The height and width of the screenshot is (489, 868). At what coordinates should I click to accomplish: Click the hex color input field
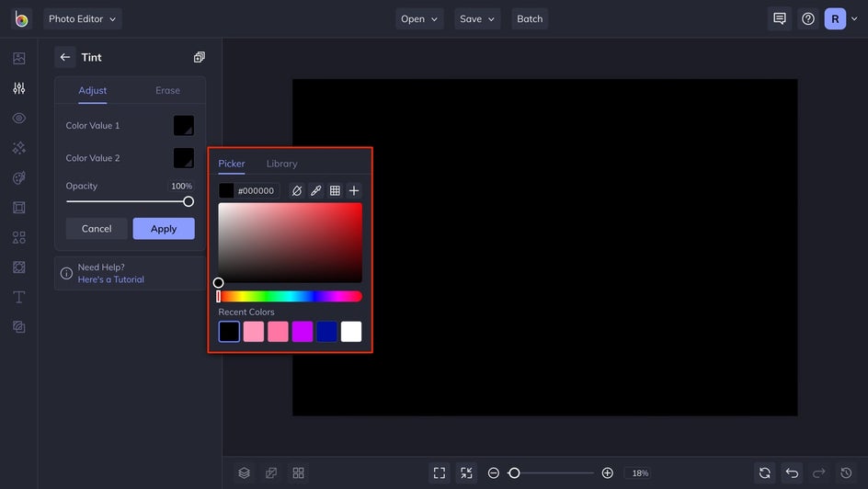click(257, 191)
